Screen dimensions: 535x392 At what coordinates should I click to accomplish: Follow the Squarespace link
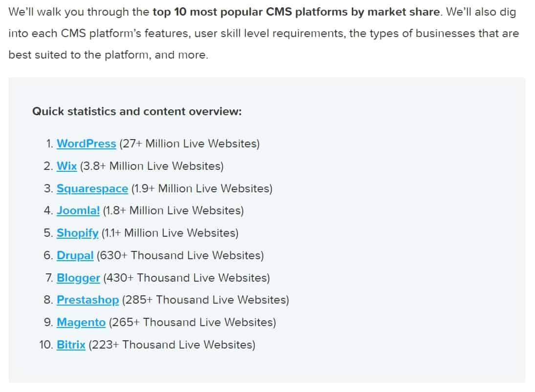coord(92,188)
